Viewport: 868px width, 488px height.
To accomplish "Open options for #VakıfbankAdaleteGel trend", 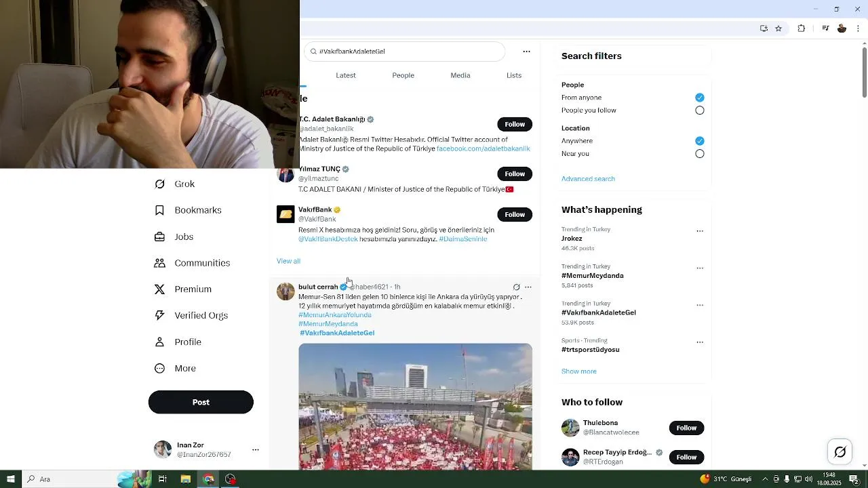I will pos(700,306).
